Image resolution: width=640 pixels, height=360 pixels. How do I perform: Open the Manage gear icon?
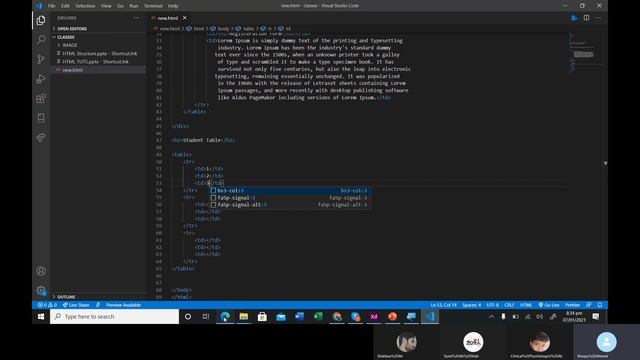coord(41,290)
